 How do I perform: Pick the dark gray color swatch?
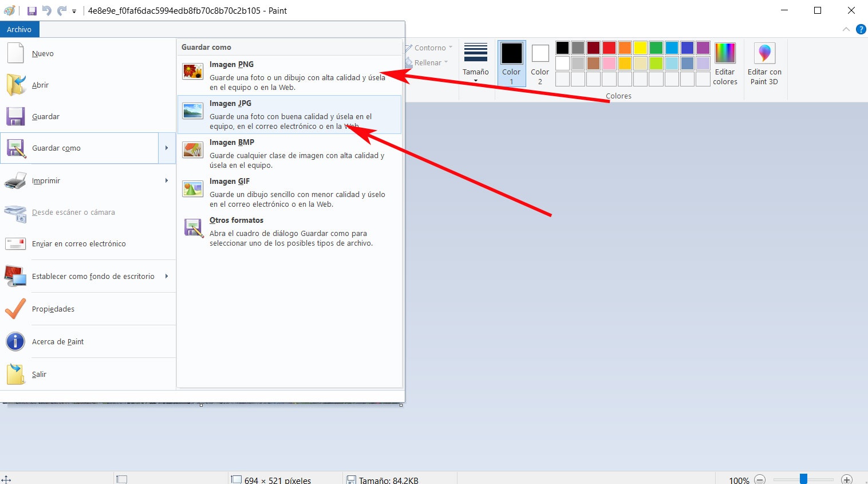tap(578, 48)
